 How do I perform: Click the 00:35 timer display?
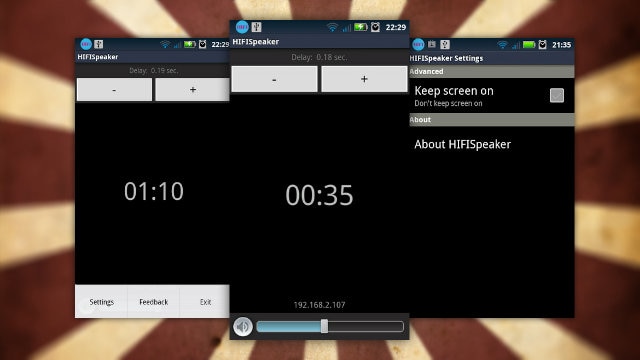[x=319, y=195]
